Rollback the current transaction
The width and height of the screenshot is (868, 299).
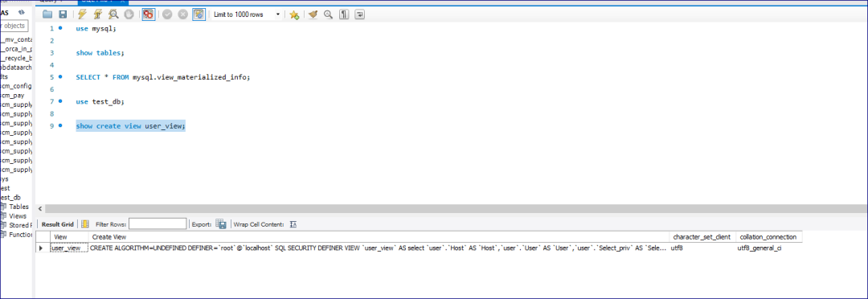point(183,14)
